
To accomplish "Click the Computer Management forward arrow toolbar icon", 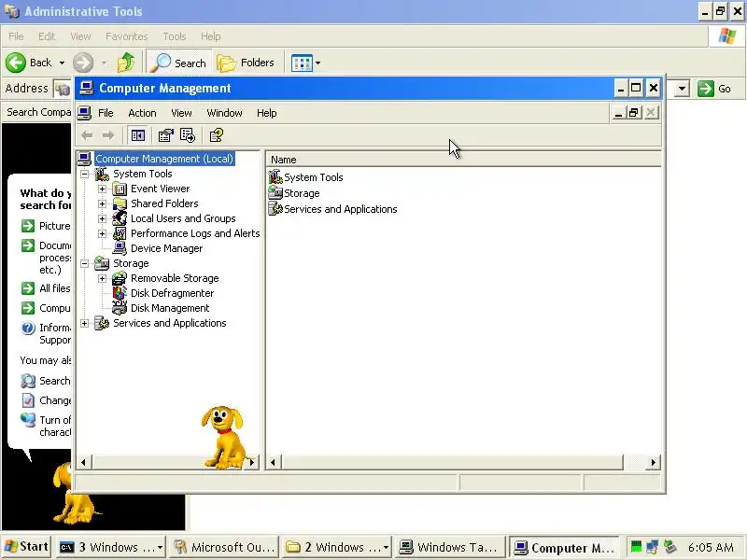I will coord(108,135).
